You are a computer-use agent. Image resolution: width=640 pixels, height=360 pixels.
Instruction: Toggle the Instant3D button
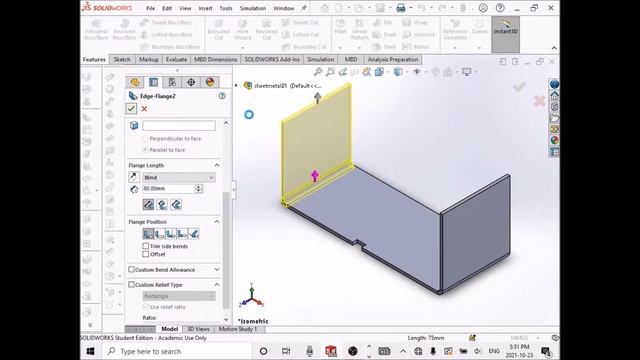505,34
